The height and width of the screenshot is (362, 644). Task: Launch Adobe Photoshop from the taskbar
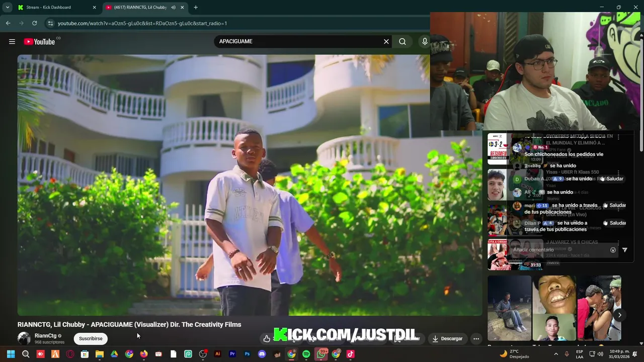(247, 354)
